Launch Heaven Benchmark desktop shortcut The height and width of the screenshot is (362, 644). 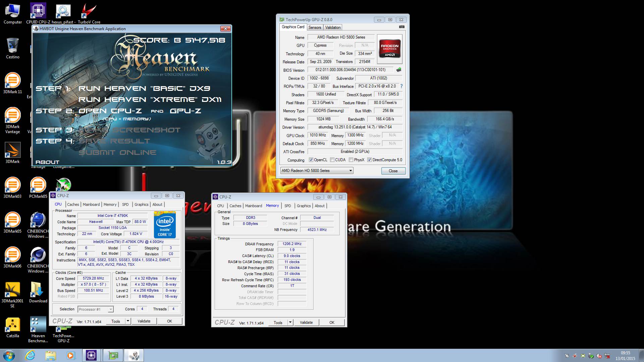[x=38, y=330]
